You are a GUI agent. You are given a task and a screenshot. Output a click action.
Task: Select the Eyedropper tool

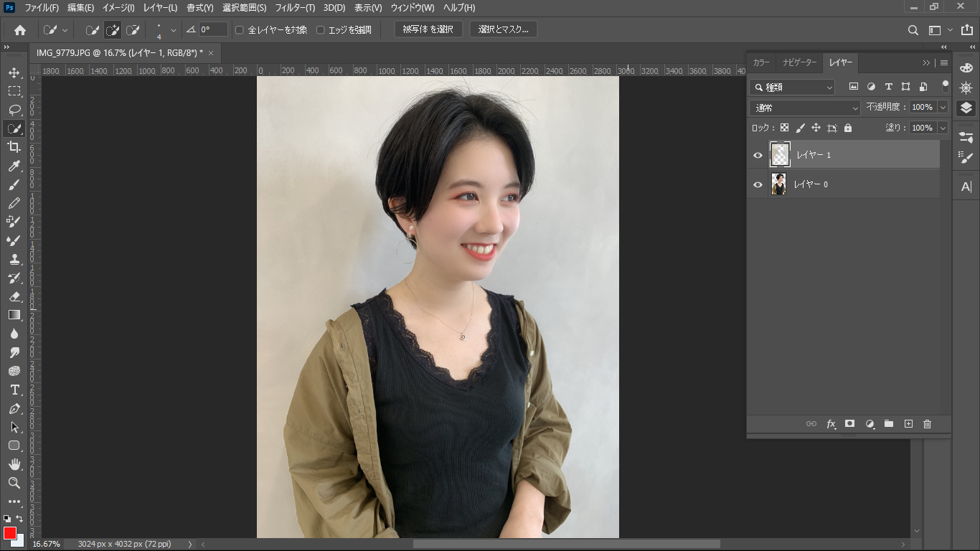coord(14,166)
